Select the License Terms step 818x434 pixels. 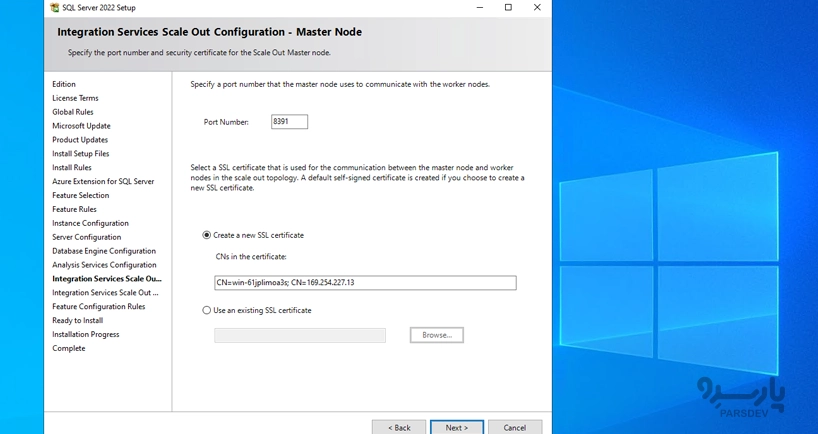[x=75, y=98]
